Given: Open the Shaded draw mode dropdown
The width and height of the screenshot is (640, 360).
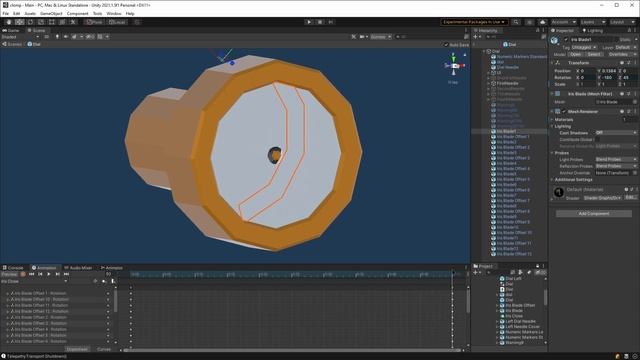Looking at the screenshot, I should tap(20, 37).
